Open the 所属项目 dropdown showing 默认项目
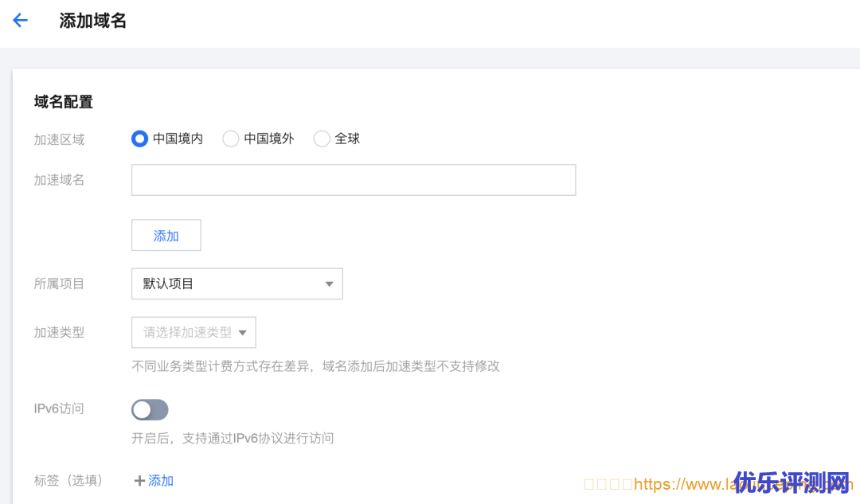The width and height of the screenshot is (860, 504). (x=236, y=283)
